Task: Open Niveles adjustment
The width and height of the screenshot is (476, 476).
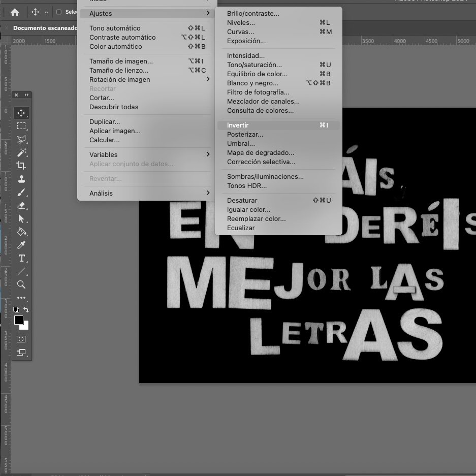Action: pos(278,22)
